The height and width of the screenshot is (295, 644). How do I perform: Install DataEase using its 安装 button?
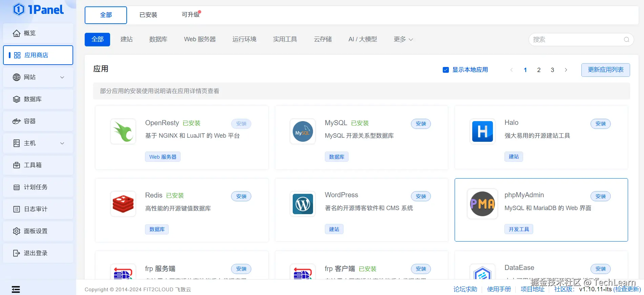(x=601, y=269)
